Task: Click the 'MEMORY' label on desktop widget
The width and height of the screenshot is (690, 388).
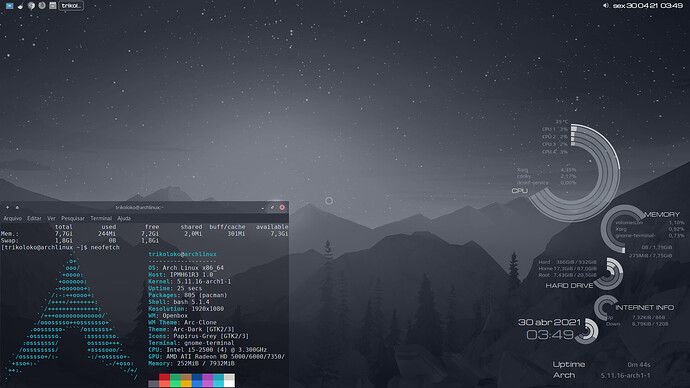Action: click(x=662, y=215)
